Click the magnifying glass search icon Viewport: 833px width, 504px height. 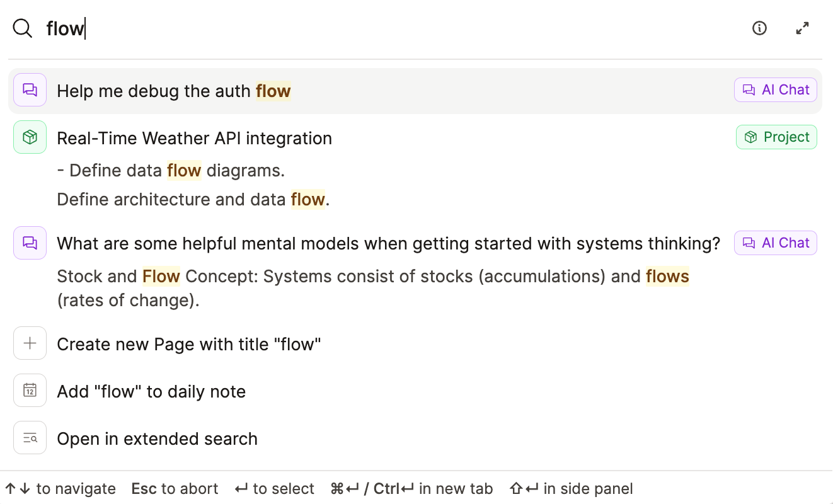pos(22,28)
